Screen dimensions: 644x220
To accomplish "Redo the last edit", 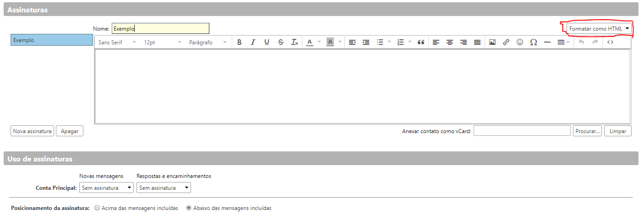I will point(595,42).
